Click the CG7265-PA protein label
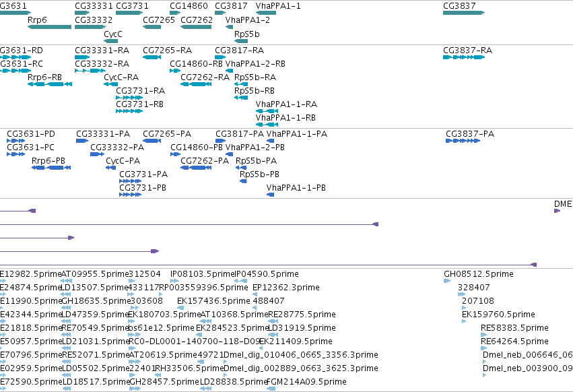The width and height of the screenshot is (573, 392). pyautogui.click(x=167, y=134)
